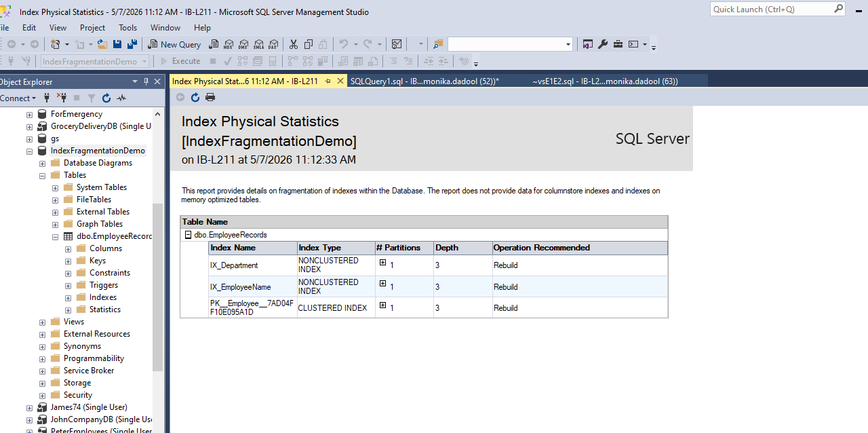
Task: Collapse the IndexFragmentationDemo database node
Action: 29,151
